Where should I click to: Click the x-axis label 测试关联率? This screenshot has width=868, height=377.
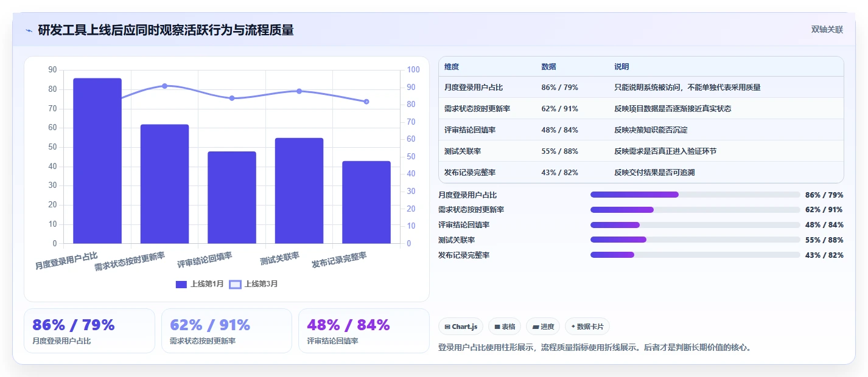tap(280, 258)
